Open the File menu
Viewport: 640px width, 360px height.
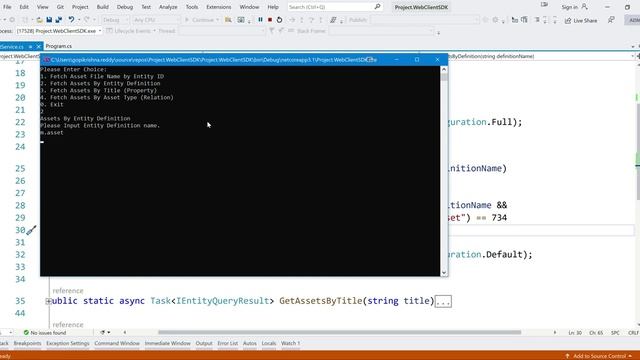7,7
